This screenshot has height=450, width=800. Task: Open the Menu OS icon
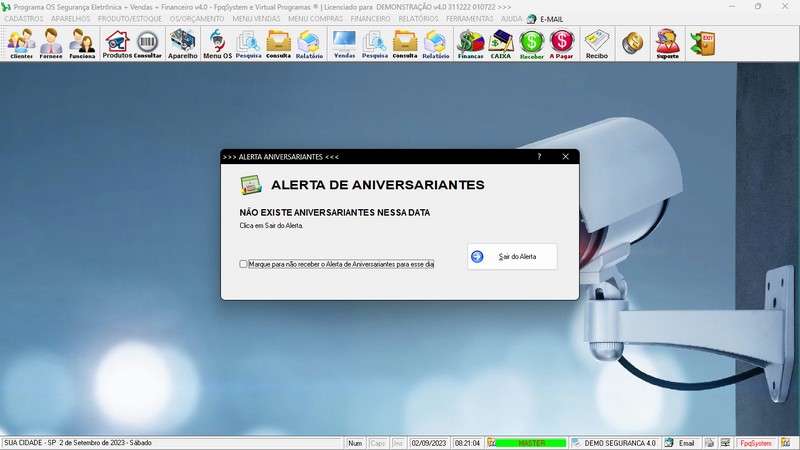coord(217,44)
